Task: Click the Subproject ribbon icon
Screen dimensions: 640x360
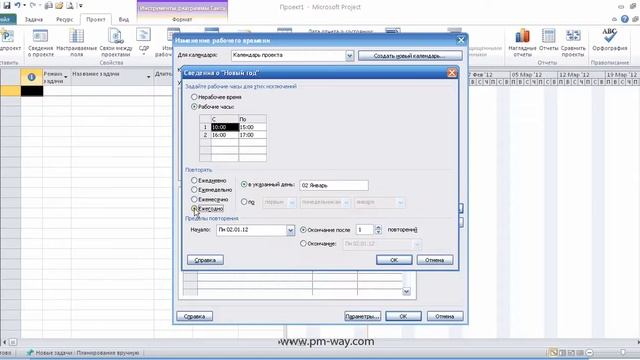Action: point(8,42)
